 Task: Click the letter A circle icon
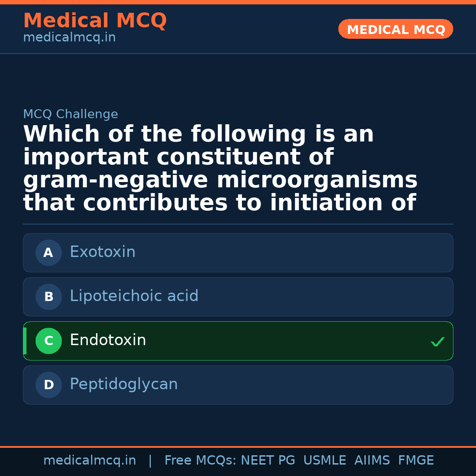click(48, 253)
